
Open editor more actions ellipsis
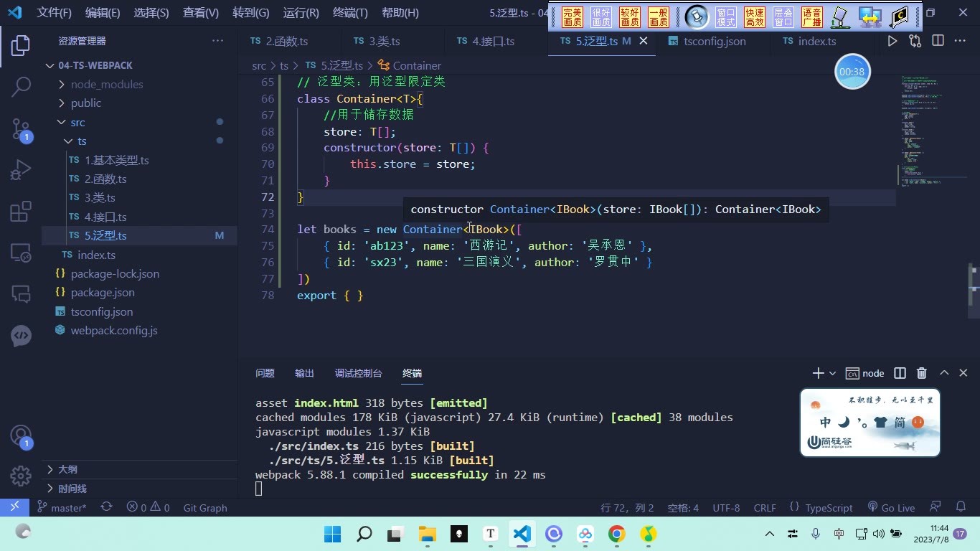coord(960,41)
